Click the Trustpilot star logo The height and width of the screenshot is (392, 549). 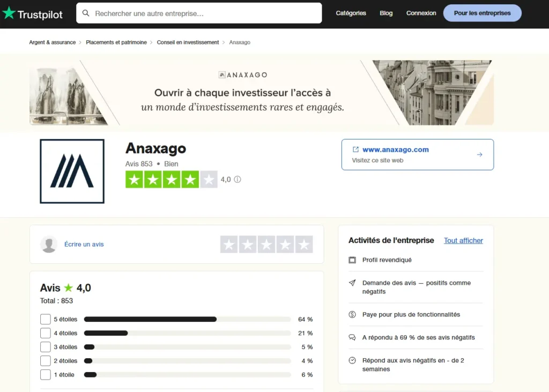point(10,13)
